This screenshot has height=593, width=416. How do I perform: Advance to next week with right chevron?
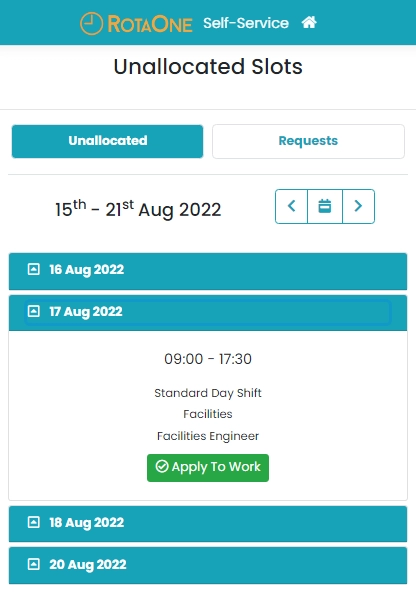pos(358,206)
